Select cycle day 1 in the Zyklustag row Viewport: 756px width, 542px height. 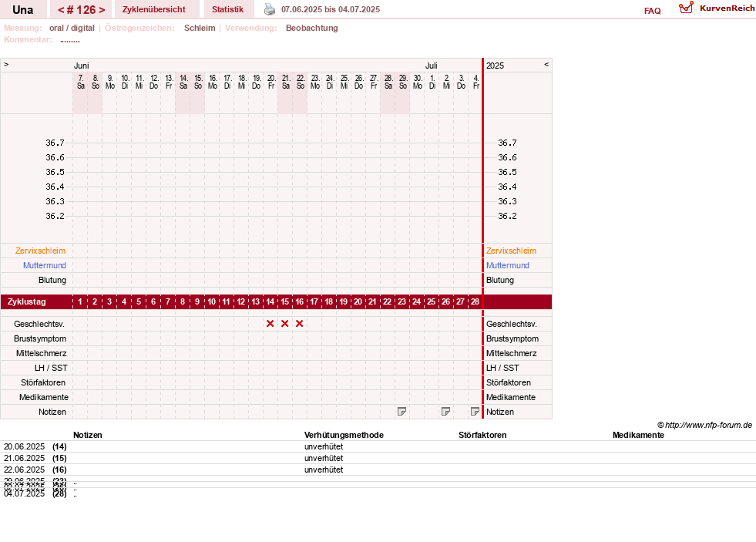pos(80,301)
